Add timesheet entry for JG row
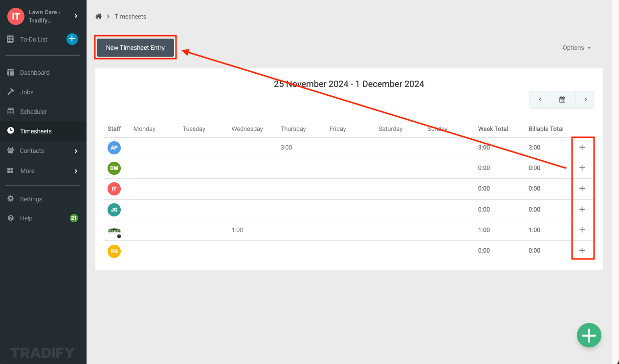Screen dimensions: 619x364 pyautogui.click(x=582, y=209)
